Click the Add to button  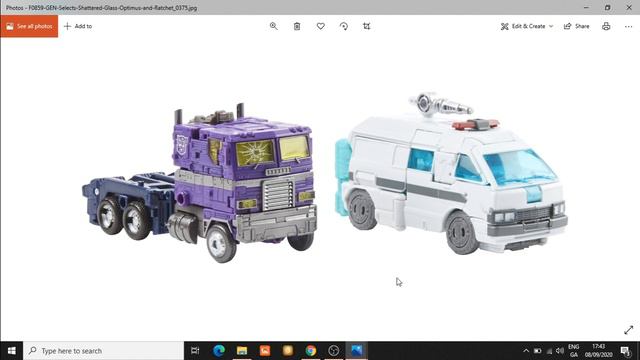pyautogui.click(x=78, y=26)
